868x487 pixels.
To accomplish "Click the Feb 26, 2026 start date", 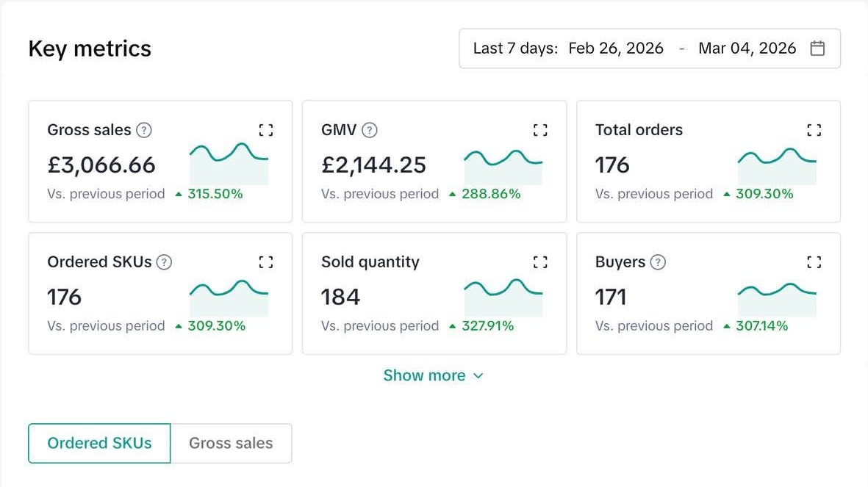I will (x=616, y=48).
